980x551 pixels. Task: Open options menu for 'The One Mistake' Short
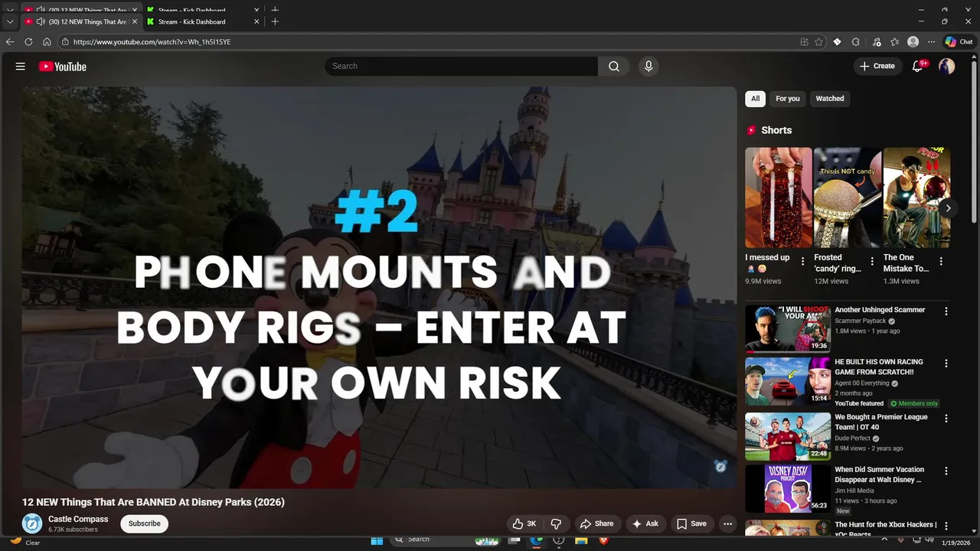point(941,262)
